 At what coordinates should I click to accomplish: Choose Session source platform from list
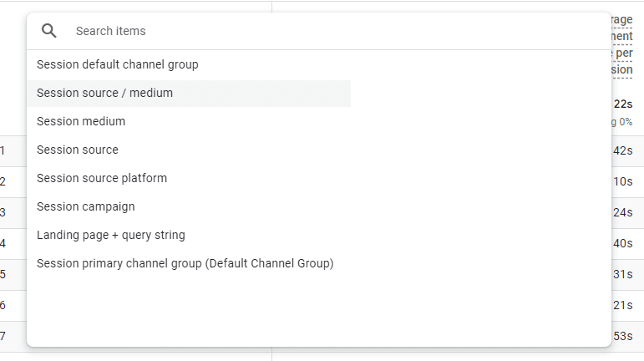[102, 178]
